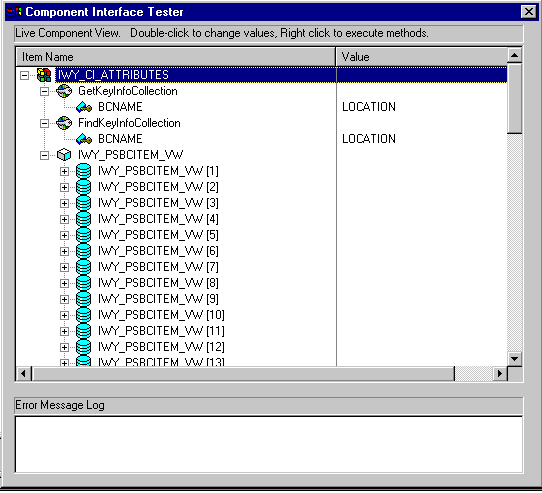Click the vertical scrollbar track below the thumb
This screenshot has height=493, width=542.
(x=515, y=242)
